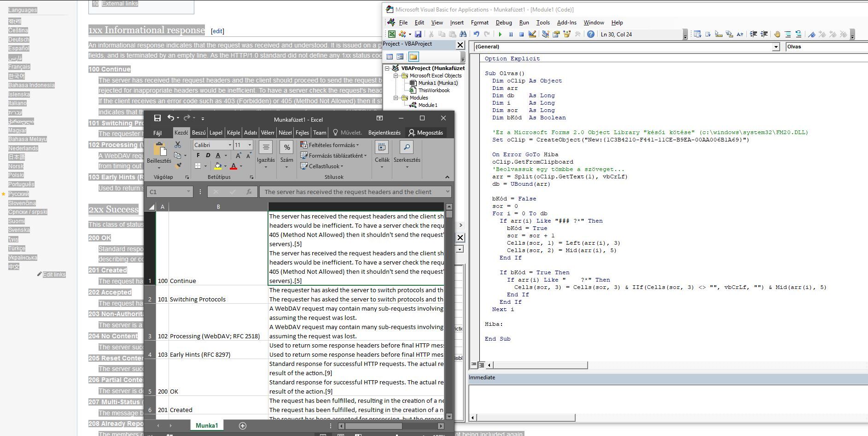Toggle Bookmark with the flag icon
Viewport: 868px width, 436px height.
811,34
